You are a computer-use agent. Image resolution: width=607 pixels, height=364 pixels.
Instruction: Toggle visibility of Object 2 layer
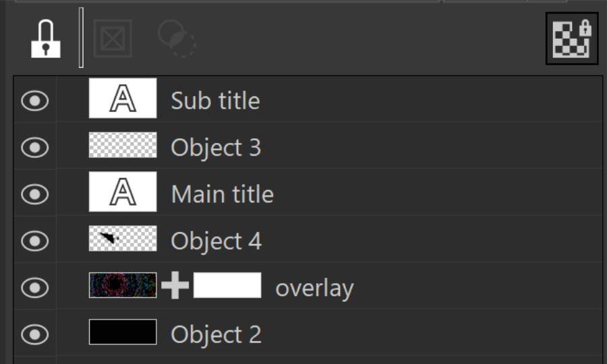tap(35, 334)
